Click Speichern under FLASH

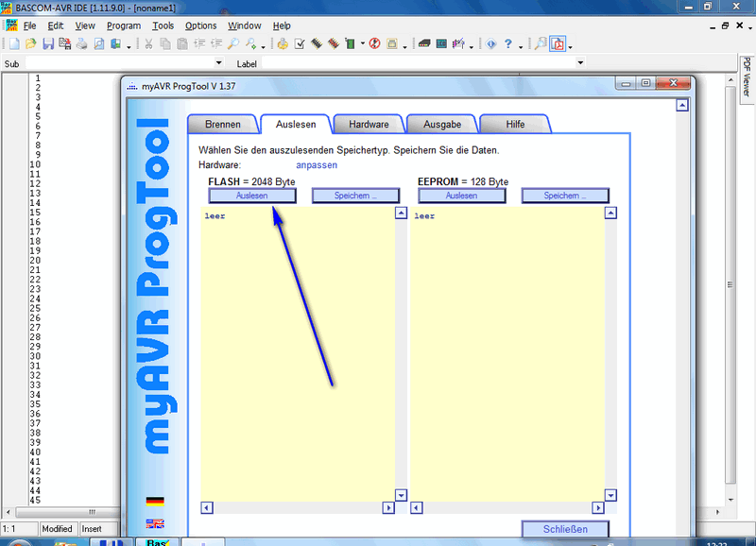[356, 196]
